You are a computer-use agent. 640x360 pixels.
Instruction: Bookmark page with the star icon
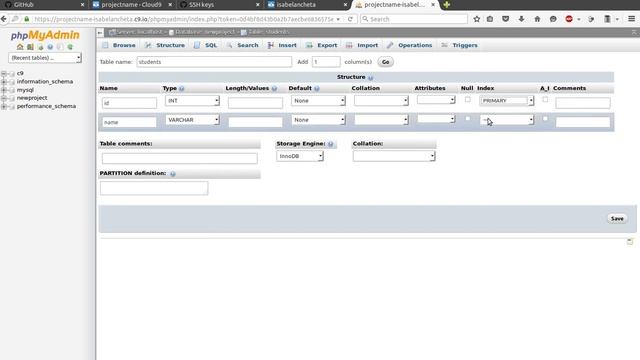476,19
